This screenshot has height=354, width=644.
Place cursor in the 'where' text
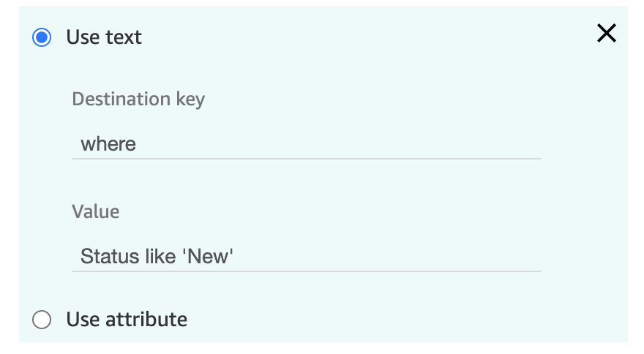108,144
